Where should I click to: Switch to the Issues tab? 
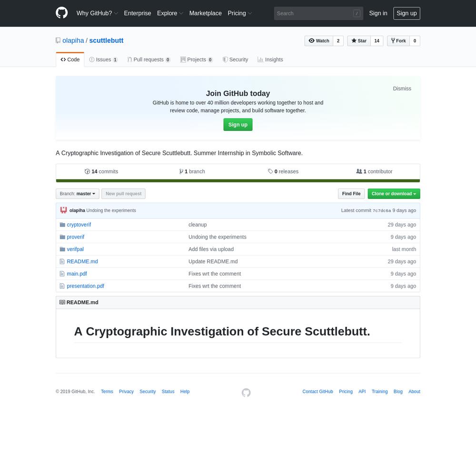tap(103, 59)
